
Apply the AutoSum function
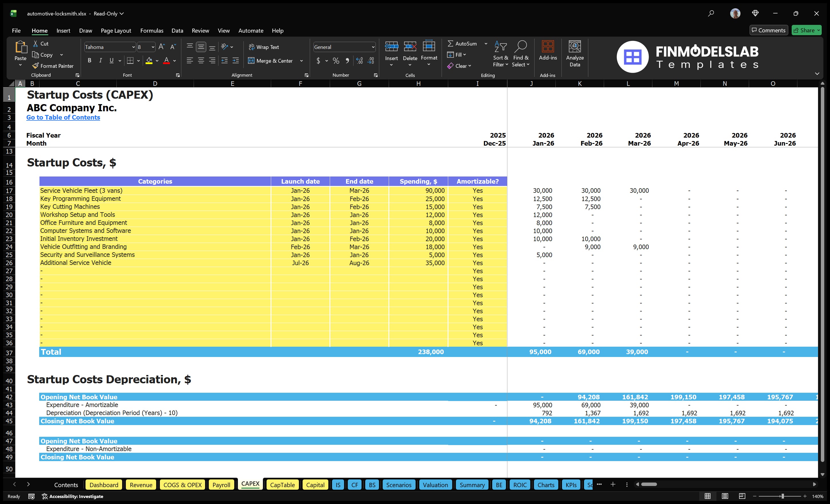464,43
